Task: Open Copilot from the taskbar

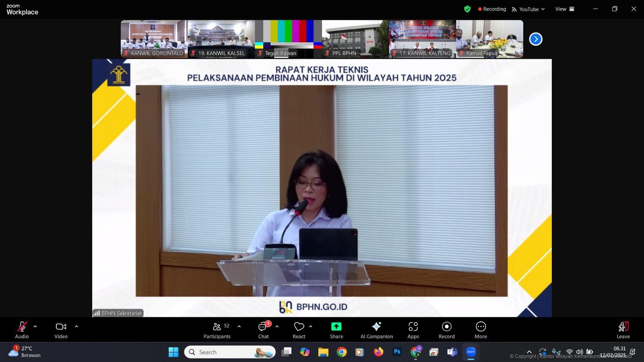Action: 305,352
